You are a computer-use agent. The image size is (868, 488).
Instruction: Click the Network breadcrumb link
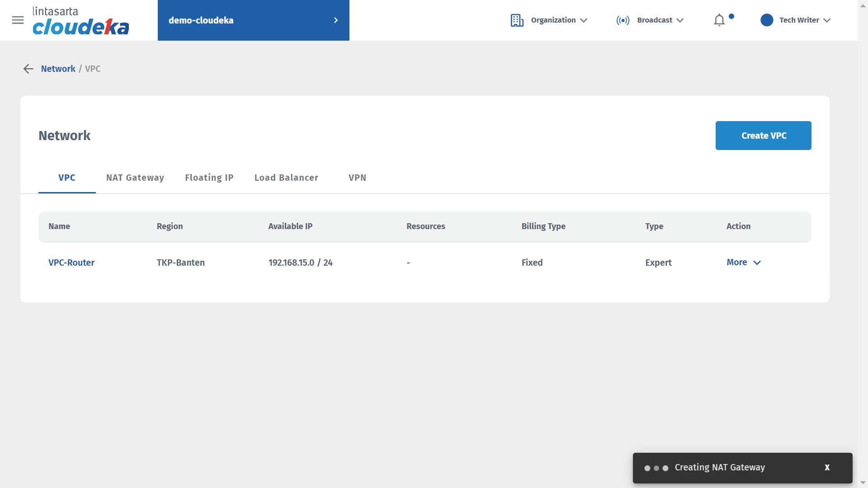[58, 69]
